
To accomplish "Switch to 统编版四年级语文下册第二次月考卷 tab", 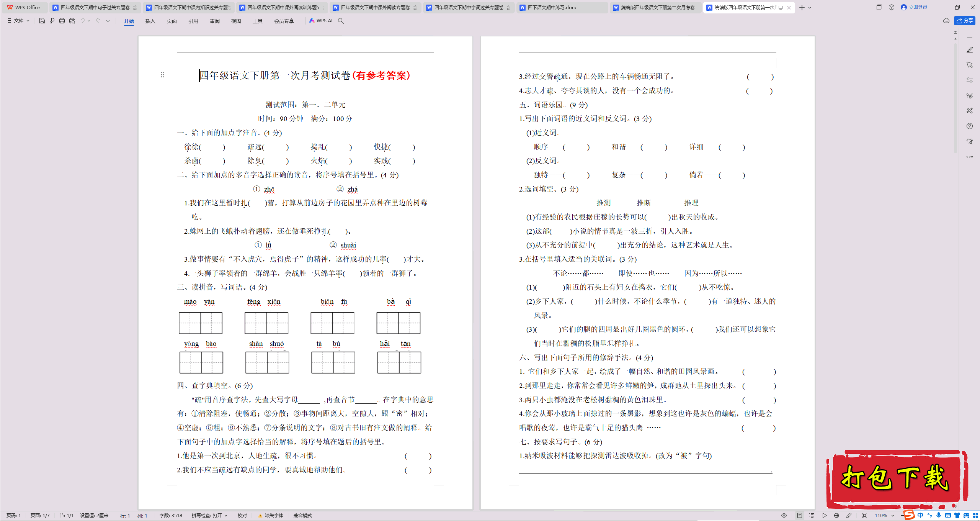I will [x=655, y=7].
